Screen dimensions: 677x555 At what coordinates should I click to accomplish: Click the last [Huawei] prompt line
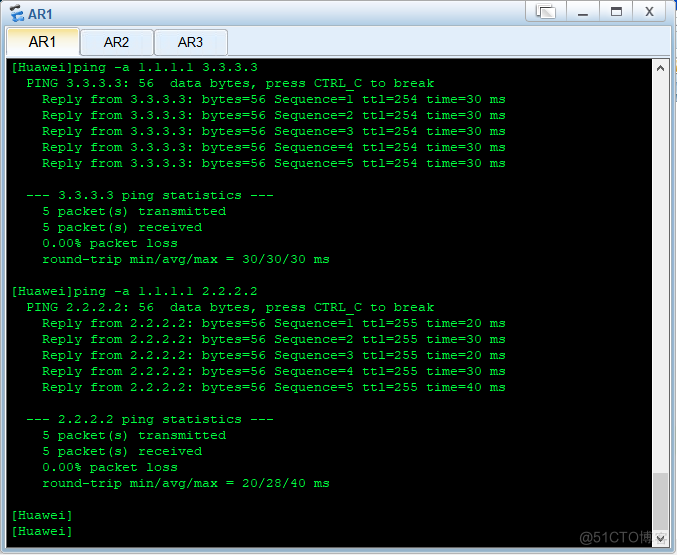(x=42, y=531)
